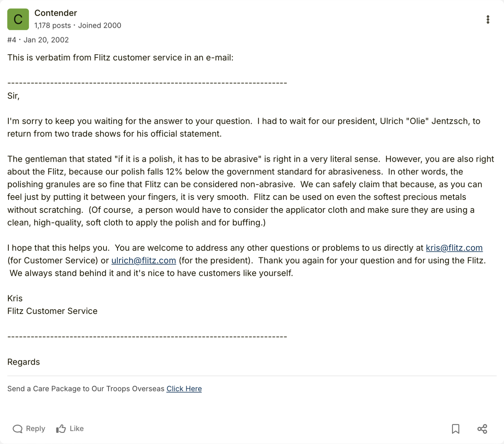Screen dimensions: 504x444
Task: Click the kris@flitz.com email link
Action: point(454,248)
